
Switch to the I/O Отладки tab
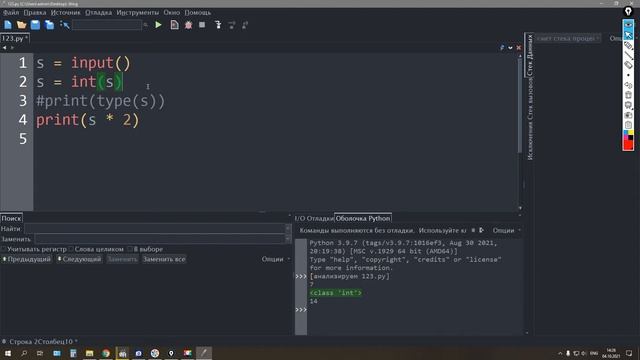[314, 218]
